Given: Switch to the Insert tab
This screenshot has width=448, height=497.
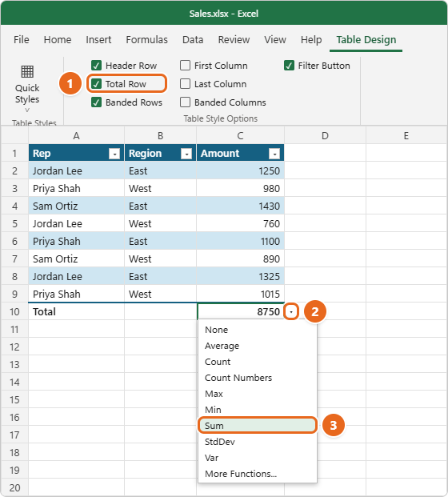Looking at the screenshot, I should click(98, 40).
